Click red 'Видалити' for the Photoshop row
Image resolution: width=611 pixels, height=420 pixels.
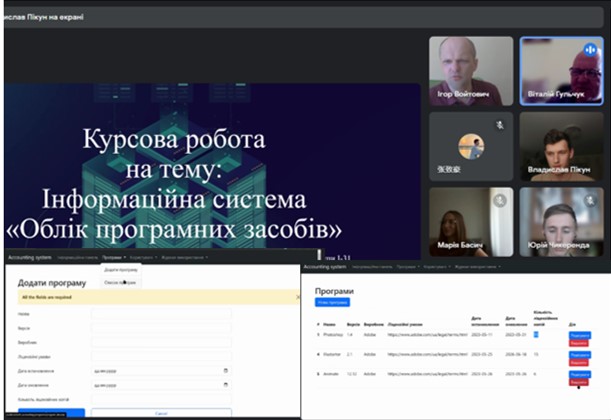(579, 343)
